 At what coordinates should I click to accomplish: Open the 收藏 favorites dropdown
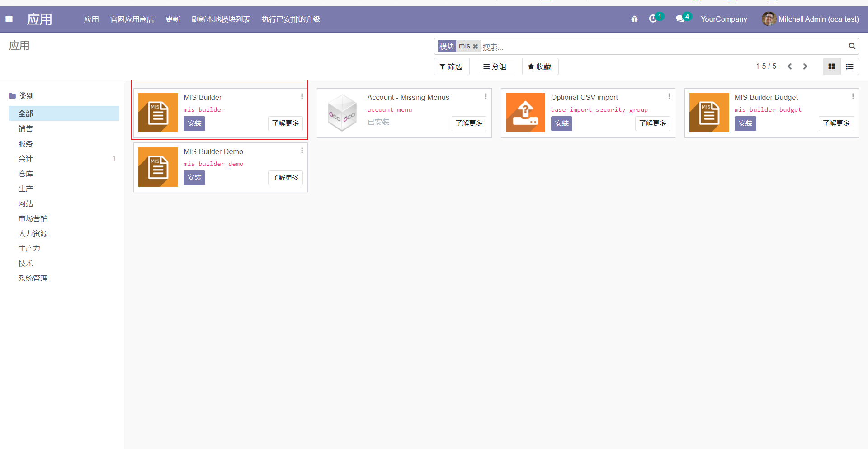click(x=540, y=66)
